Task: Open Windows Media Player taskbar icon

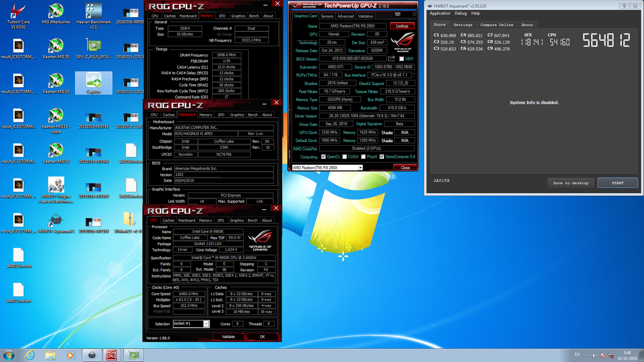Action: coord(70,355)
